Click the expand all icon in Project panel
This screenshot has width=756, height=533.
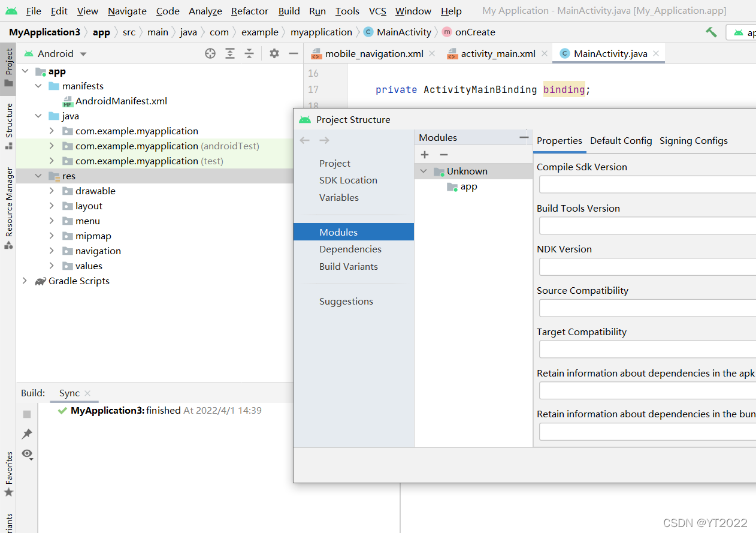tap(230, 53)
